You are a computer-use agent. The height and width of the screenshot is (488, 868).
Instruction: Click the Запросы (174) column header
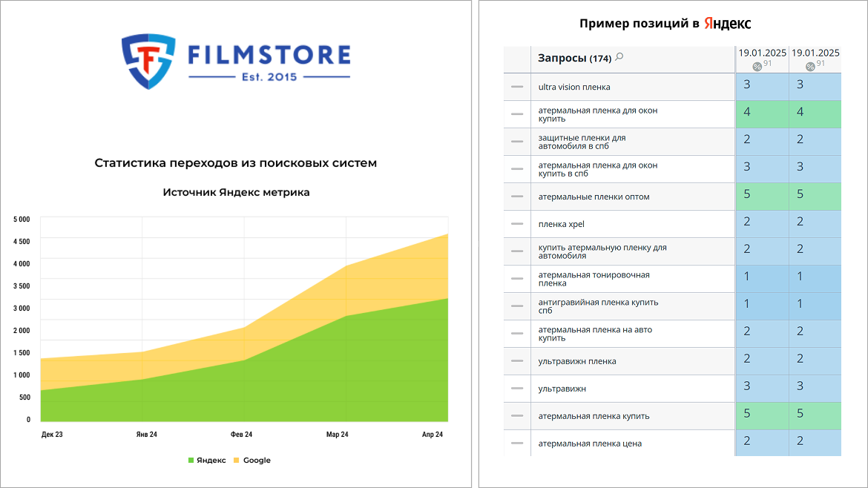tap(575, 58)
